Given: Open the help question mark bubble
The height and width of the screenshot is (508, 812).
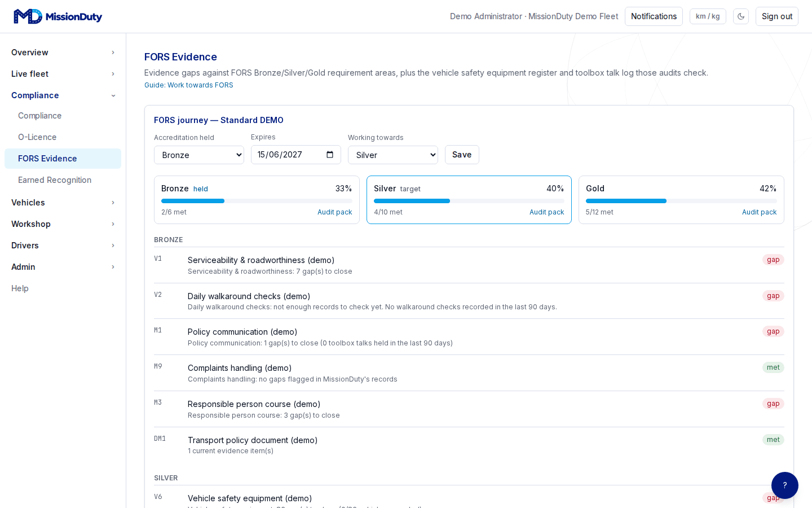Looking at the screenshot, I should click(785, 485).
